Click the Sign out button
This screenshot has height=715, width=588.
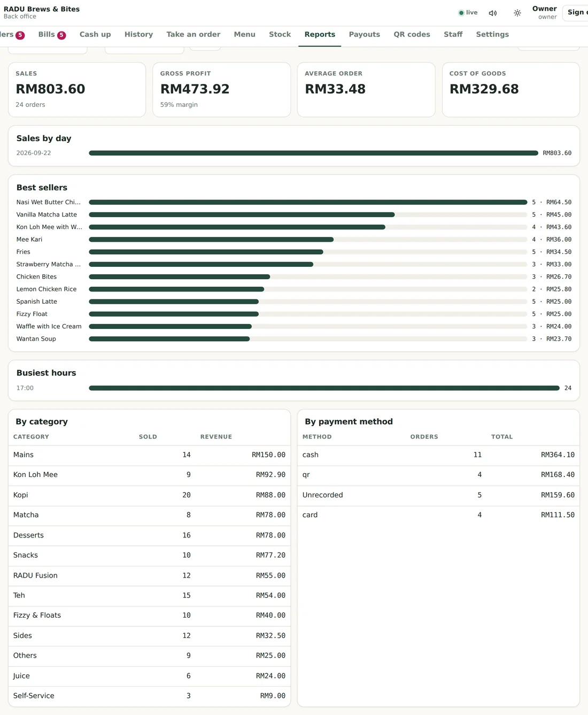(576, 13)
